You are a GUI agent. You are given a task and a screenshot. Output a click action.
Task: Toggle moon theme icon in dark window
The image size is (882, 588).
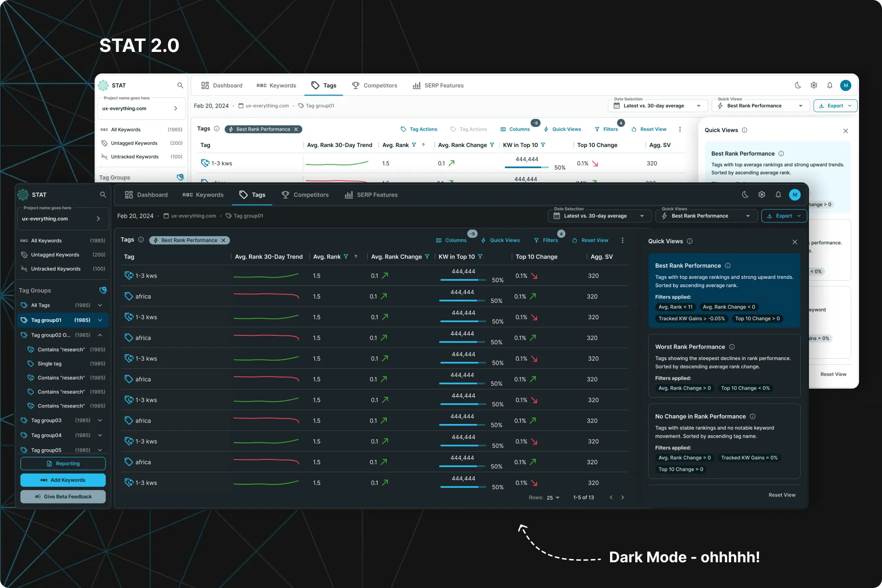(x=745, y=195)
